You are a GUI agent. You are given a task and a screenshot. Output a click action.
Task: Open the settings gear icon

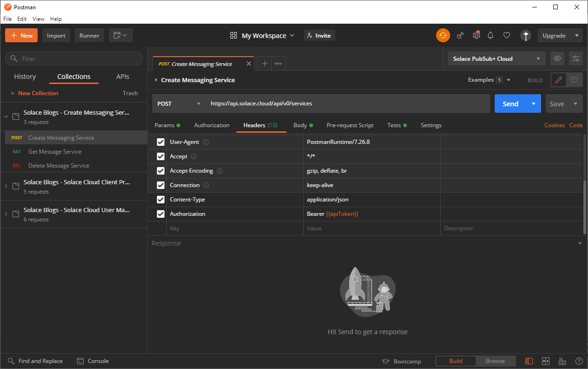pyautogui.click(x=476, y=35)
